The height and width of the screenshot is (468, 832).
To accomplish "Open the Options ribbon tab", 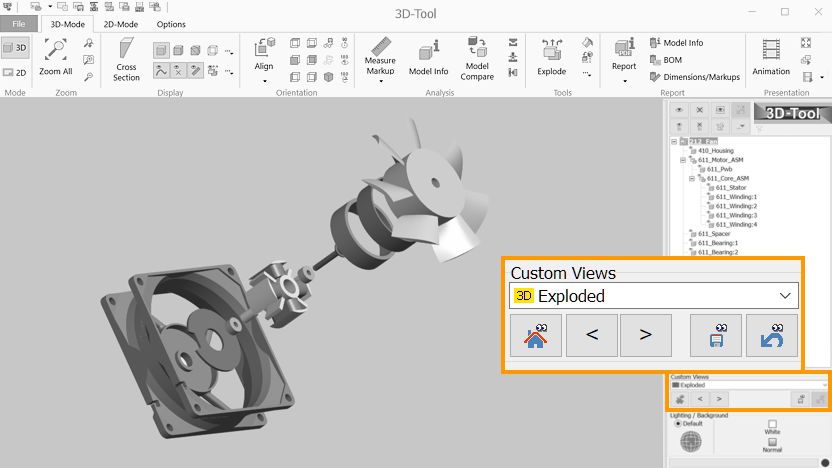I will (171, 24).
